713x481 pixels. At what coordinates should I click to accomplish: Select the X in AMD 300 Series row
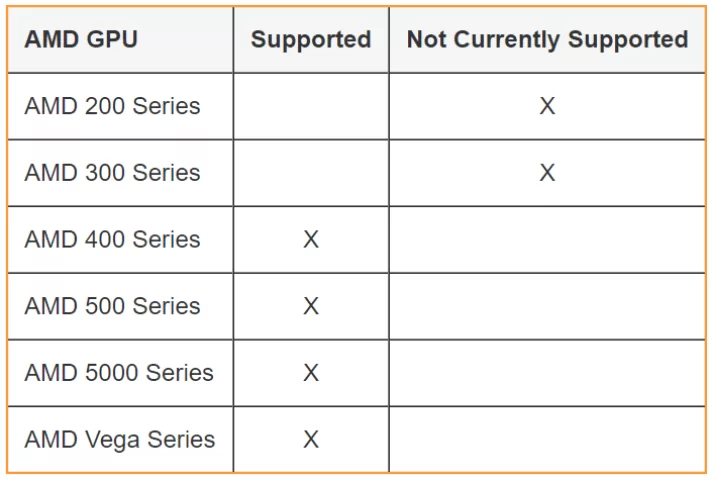click(547, 173)
